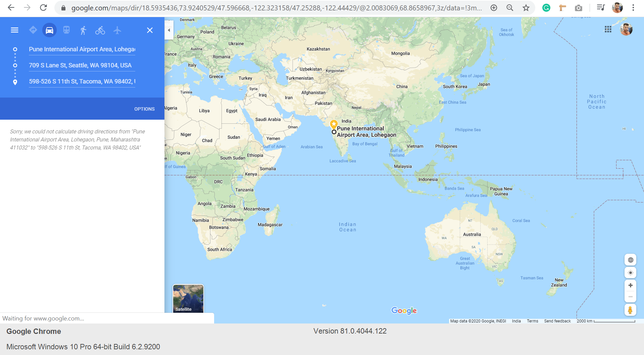Click the Google logo on map
This screenshot has width=644, height=355.
[404, 311]
